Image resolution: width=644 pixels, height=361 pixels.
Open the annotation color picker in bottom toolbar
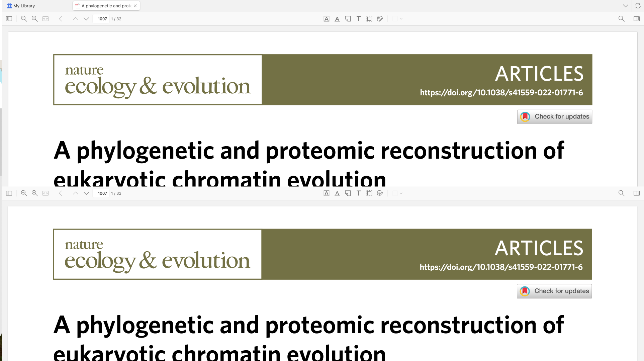[x=397, y=193]
